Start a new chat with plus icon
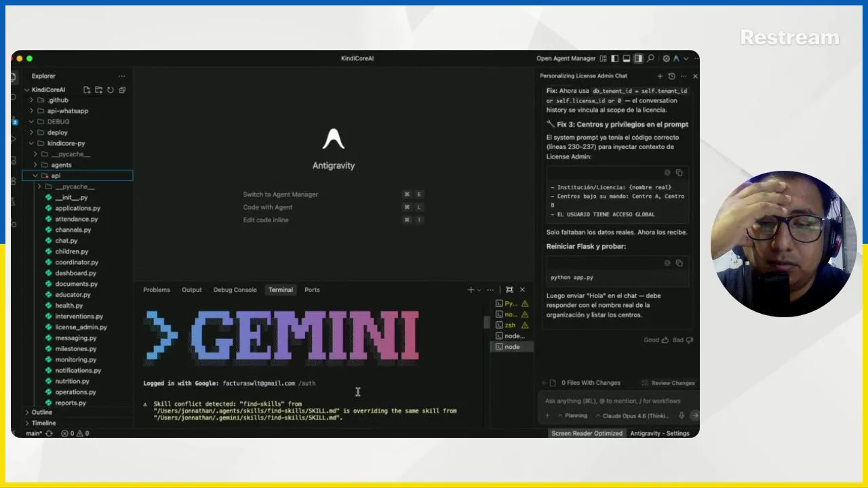868x488 pixels. point(660,76)
